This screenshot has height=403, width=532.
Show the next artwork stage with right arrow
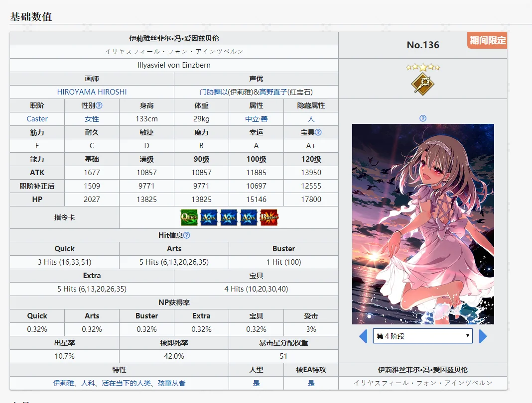(x=483, y=336)
